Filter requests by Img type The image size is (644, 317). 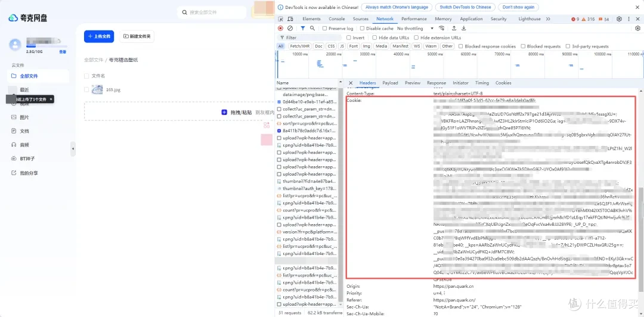click(366, 46)
